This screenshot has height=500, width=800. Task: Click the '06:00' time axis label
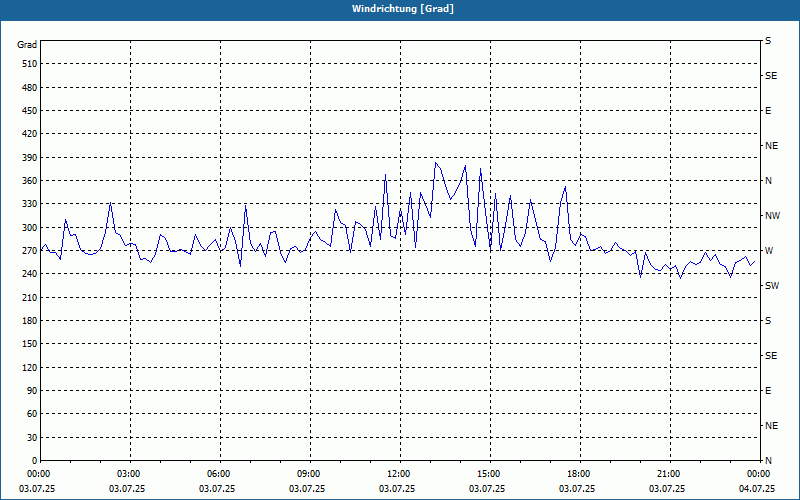[217, 474]
